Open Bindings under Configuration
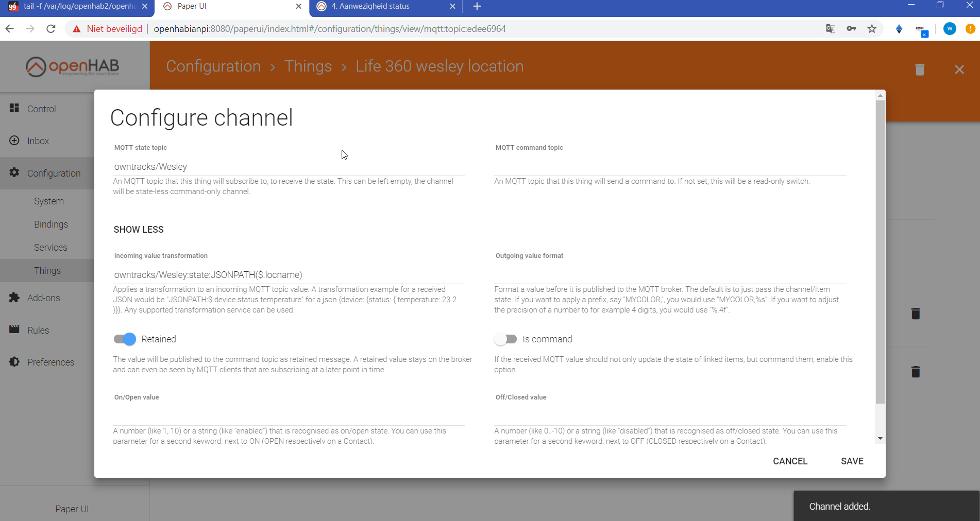The image size is (980, 521). click(x=51, y=224)
